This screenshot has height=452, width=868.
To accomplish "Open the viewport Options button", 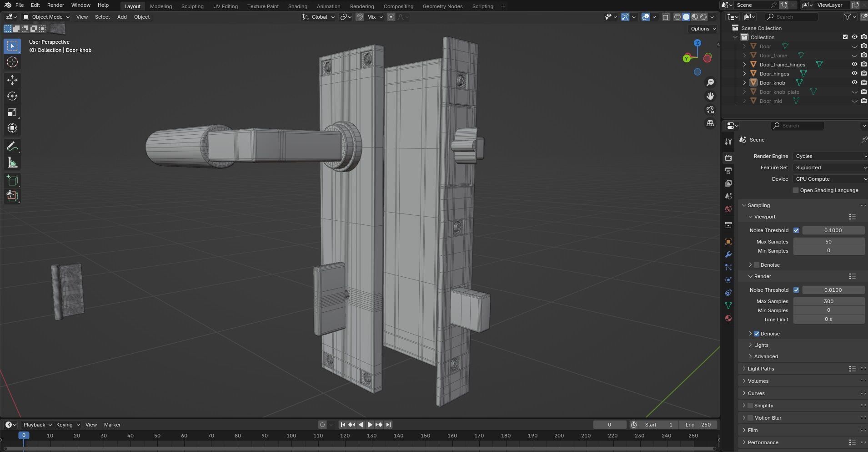I will click(x=703, y=29).
